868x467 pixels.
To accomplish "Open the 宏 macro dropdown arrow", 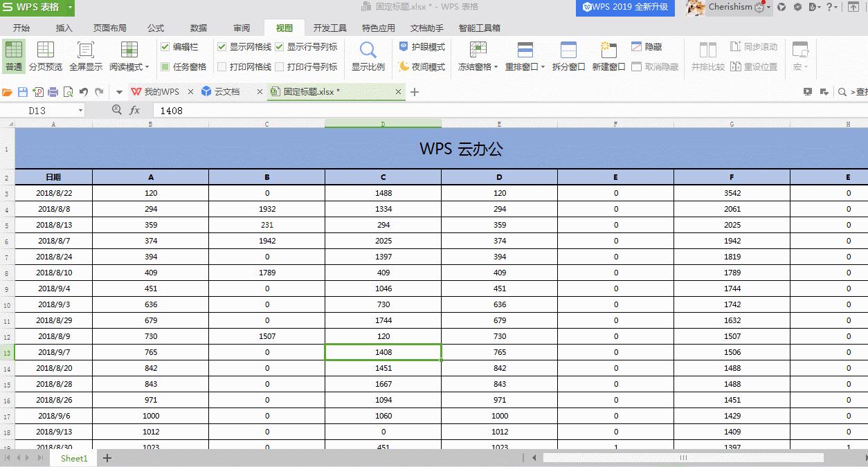I will coord(804,67).
